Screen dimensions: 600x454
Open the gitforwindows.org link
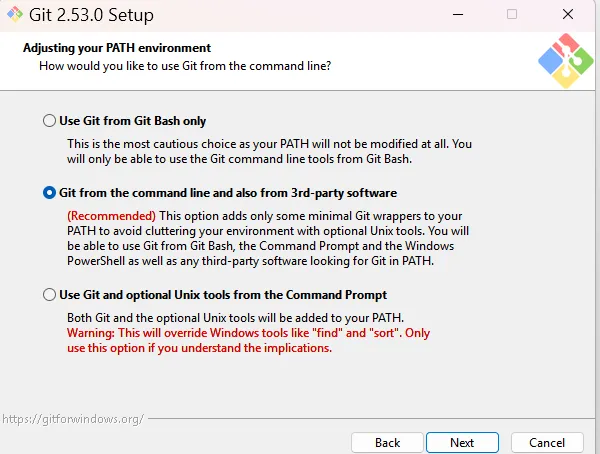pyautogui.click(x=72, y=418)
